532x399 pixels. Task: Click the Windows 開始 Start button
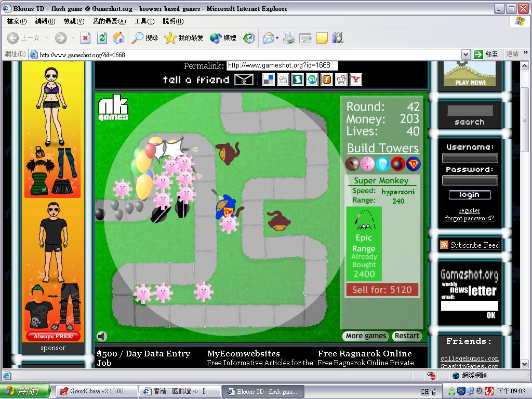[x=25, y=391]
